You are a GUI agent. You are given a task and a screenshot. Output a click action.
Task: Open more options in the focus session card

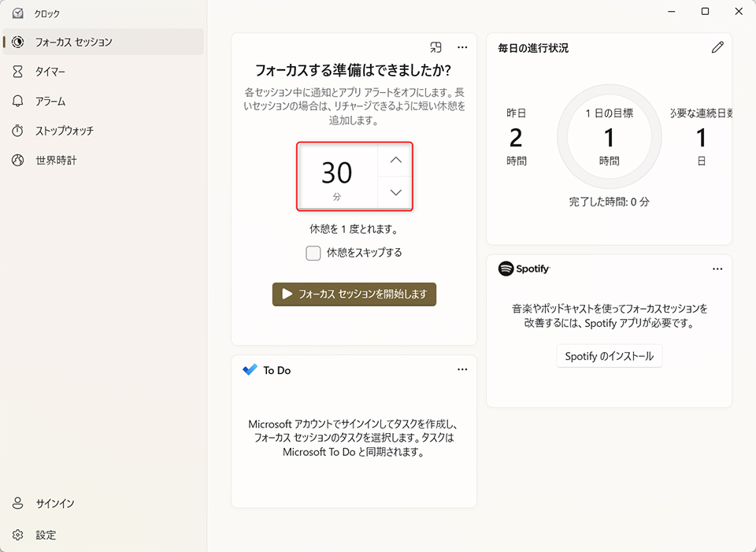click(x=462, y=47)
